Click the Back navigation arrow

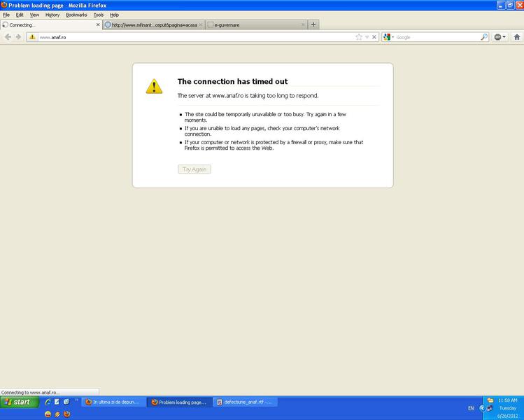(8, 37)
